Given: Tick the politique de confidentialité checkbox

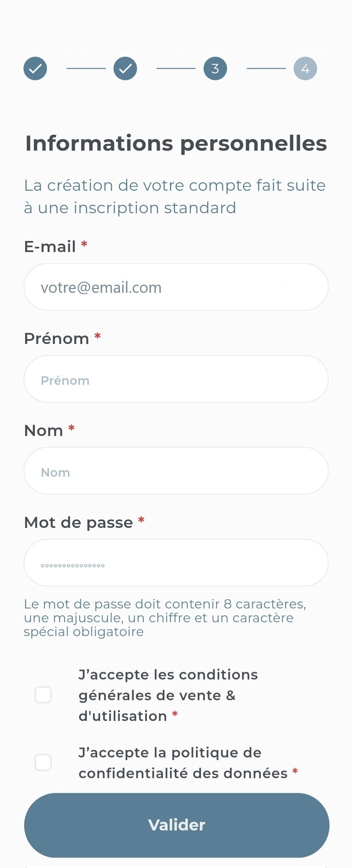Looking at the screenshot, I should (x=43, y=763).
